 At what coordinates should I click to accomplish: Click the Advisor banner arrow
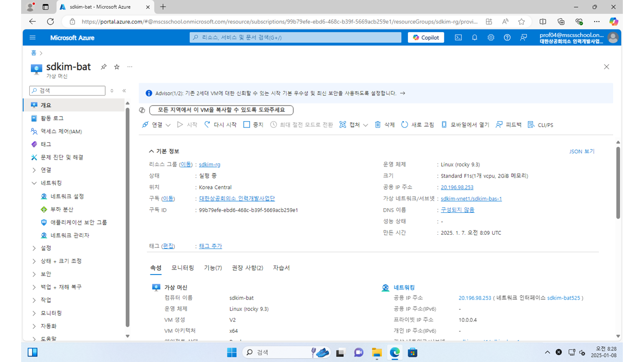(402, 93)
